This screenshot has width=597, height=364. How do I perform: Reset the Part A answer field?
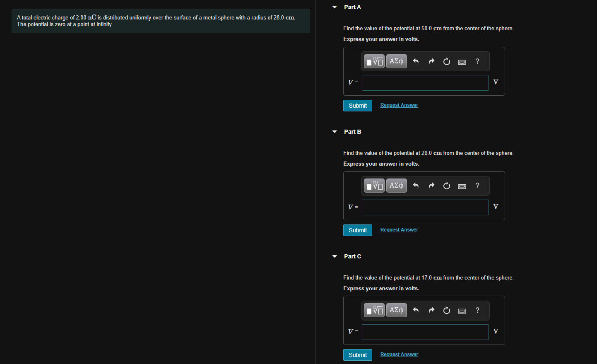pos(447,61)
